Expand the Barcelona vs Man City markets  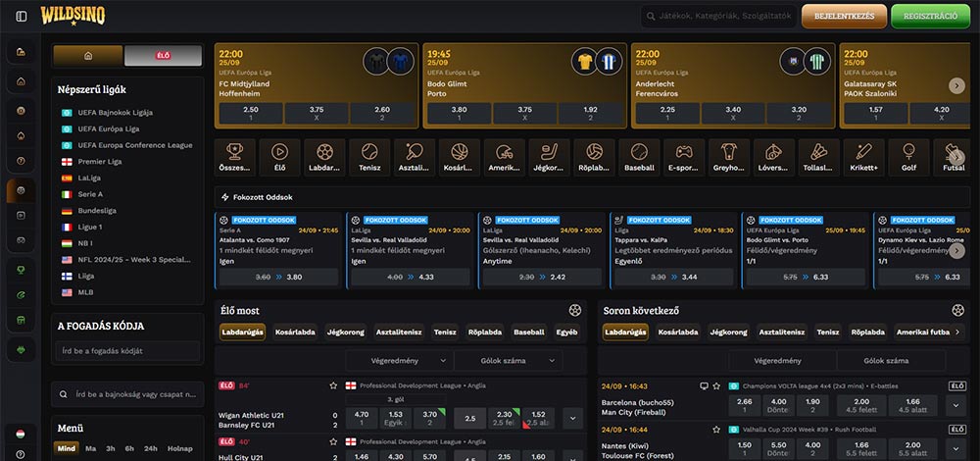pyautogui.click(x=955, y=407)
